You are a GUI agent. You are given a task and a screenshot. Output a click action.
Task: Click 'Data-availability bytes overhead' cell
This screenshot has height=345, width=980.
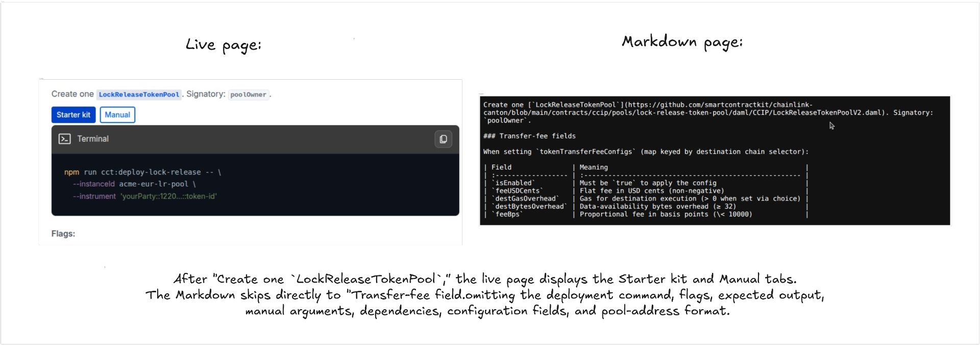pyautogui.click(x=657, y=206)
